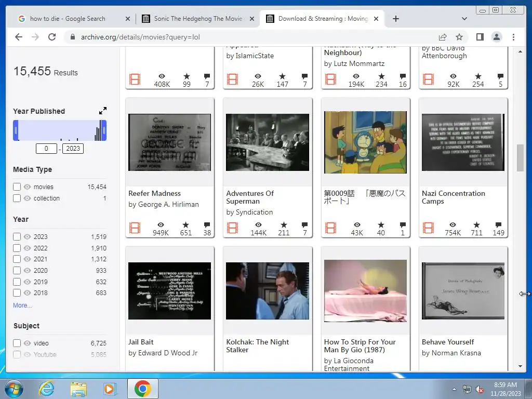Check the video subject filter
This screenshot has height=399, width=532.
[x=17, y=343]
